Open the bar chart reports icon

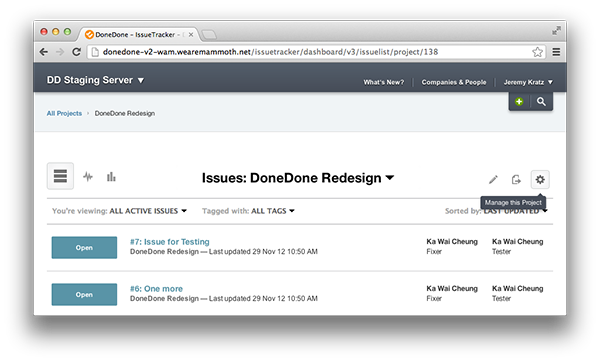coord(111,176)
